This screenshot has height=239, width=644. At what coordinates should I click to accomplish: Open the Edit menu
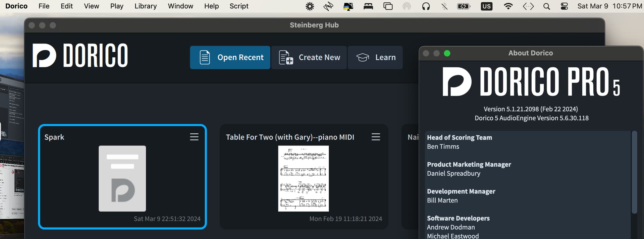coord(67,6)
